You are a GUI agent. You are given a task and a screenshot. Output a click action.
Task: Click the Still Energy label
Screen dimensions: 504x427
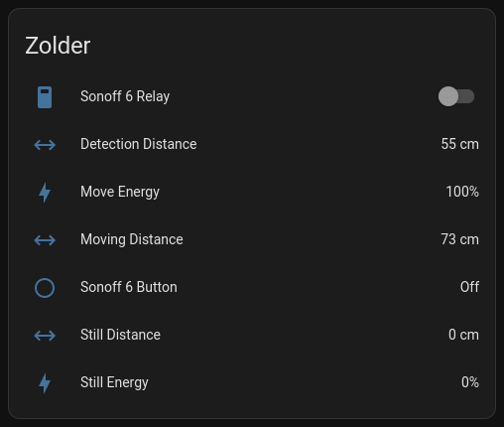point(114,382)
